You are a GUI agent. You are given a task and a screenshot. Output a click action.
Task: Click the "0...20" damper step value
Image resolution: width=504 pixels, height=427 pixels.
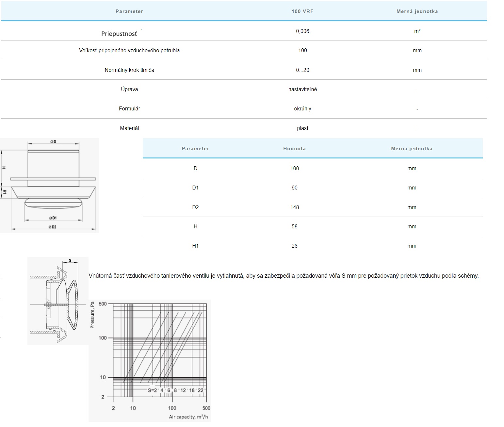tap(302, 70)
